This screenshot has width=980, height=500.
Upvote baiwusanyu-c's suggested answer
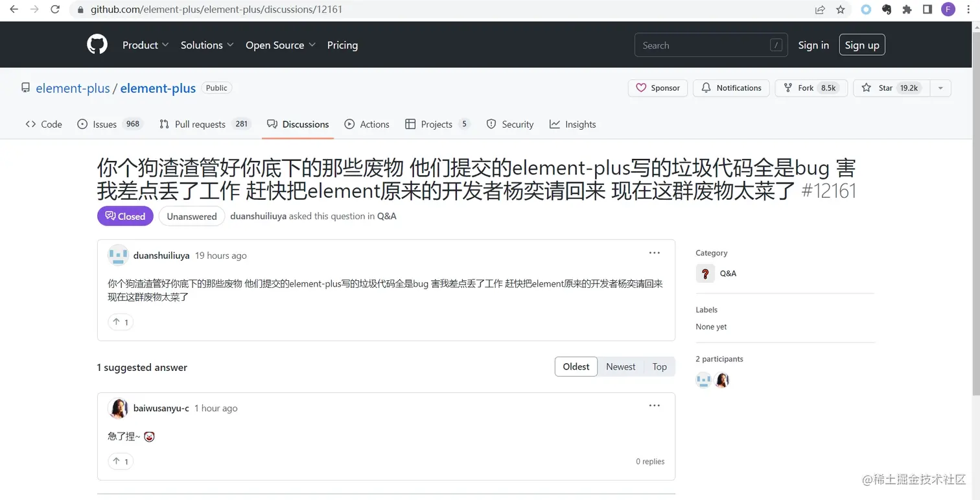[121, 461]
